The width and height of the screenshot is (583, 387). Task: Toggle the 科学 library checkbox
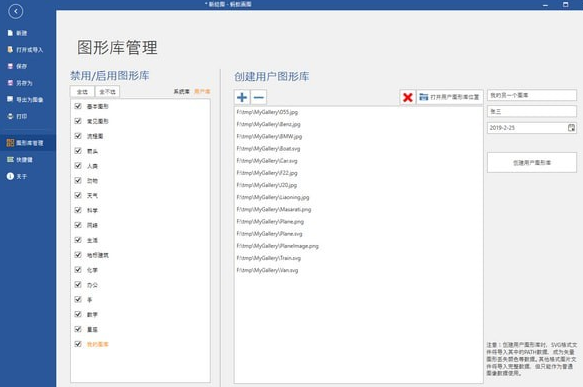(x=78, y=210)
